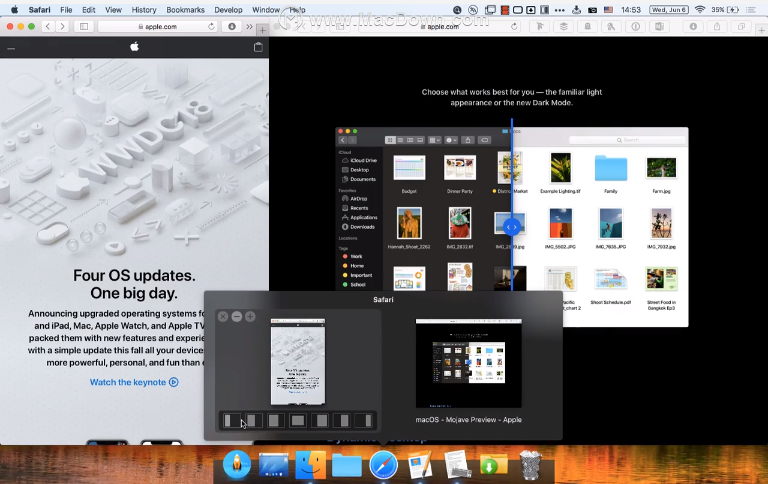Open the Apple system menu
Image resolution: width=768 pixels, height=484 pixels.
[14, 9]
